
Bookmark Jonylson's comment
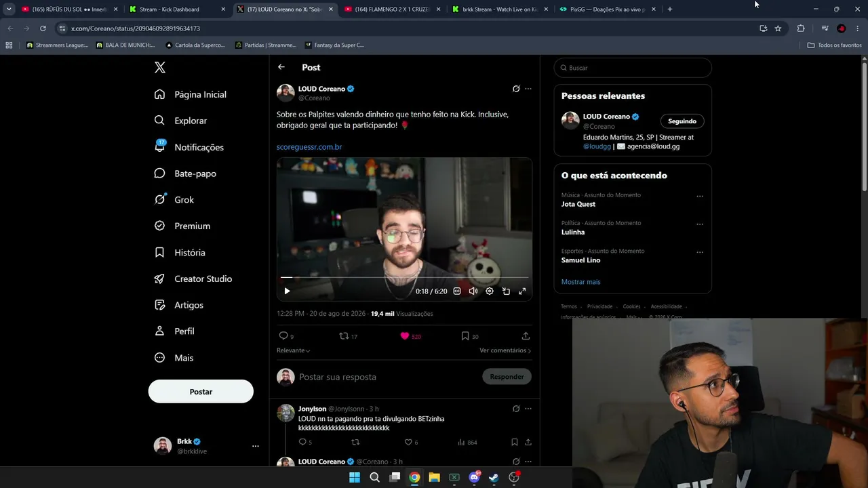(515, 443)
